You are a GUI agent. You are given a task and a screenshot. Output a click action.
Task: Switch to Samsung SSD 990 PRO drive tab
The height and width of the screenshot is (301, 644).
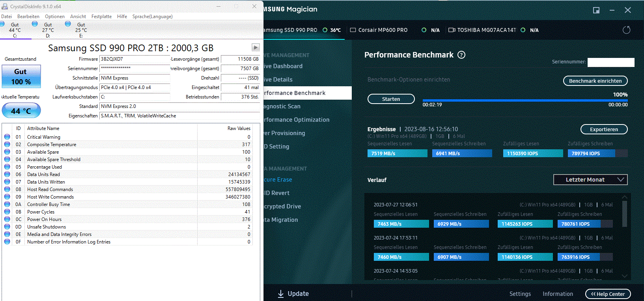304,30
